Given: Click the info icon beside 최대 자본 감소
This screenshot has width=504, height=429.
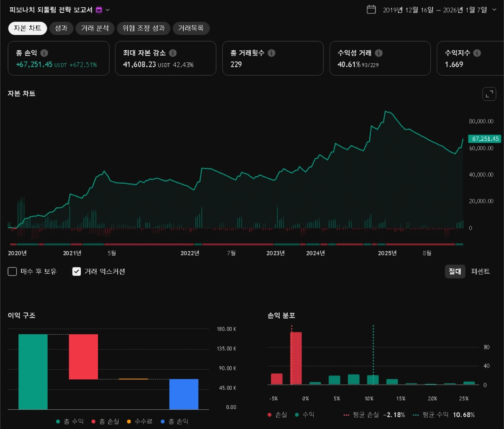Looking at the screenshot, I should [x=173, y=53].
